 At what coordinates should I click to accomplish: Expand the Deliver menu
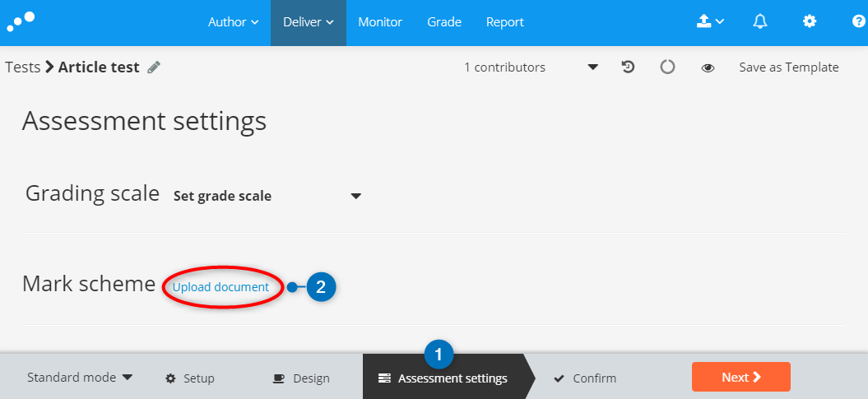tap(308, 22)
